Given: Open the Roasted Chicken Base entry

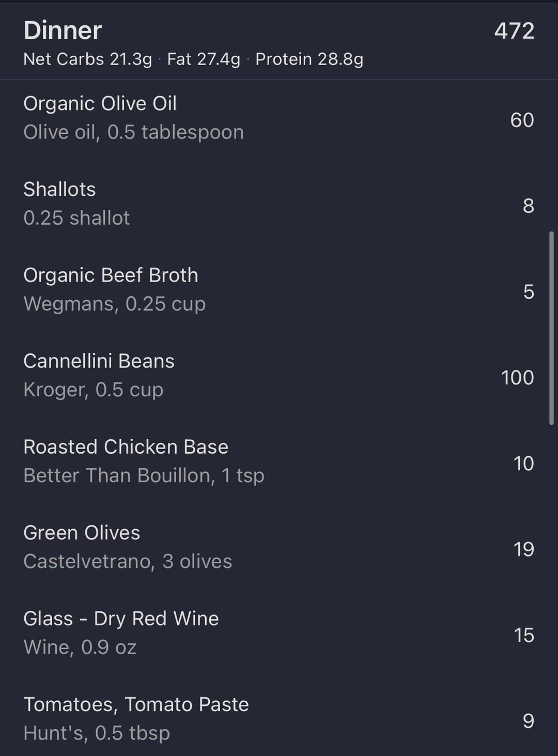Looking at the screenshot, I should pyautogui.click(x=126, y=447).
